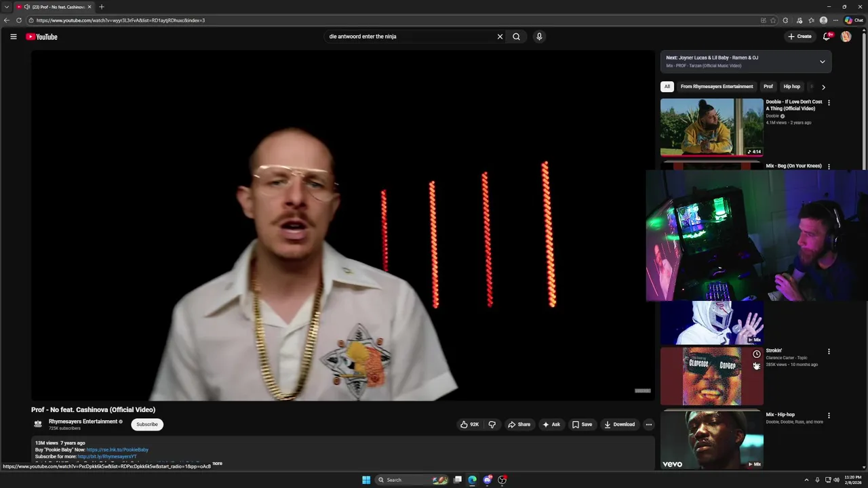Open options for the Strokin' video

pyautogui.click(x=829, y=352)
